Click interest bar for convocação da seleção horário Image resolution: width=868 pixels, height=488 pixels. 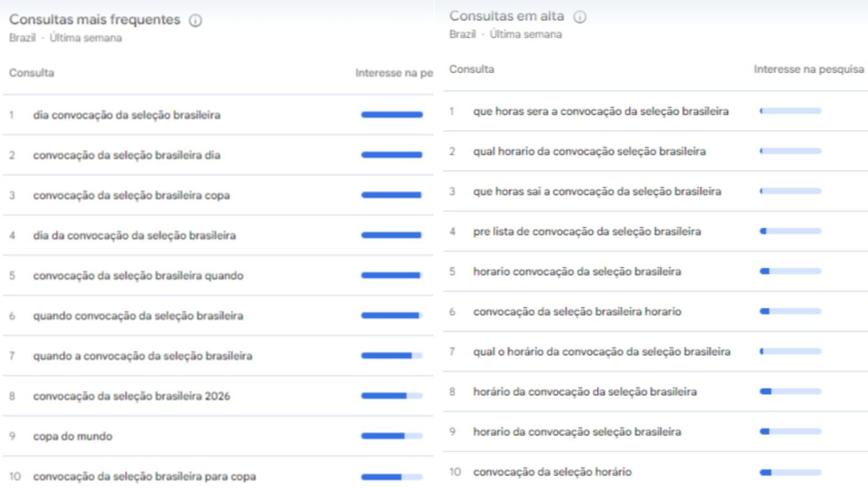coord(790,472)
